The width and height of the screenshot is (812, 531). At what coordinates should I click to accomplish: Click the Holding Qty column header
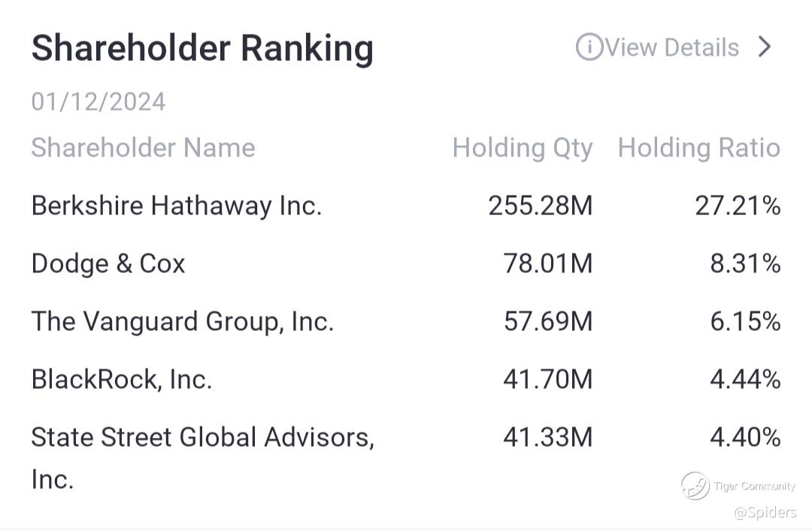(523, 148)
